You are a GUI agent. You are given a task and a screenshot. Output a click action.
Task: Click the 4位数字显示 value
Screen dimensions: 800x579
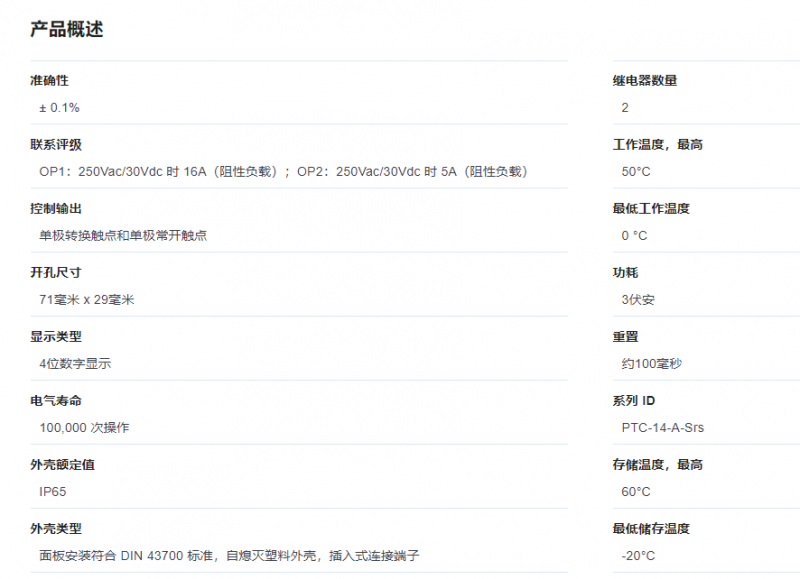[x=75, y=363]
